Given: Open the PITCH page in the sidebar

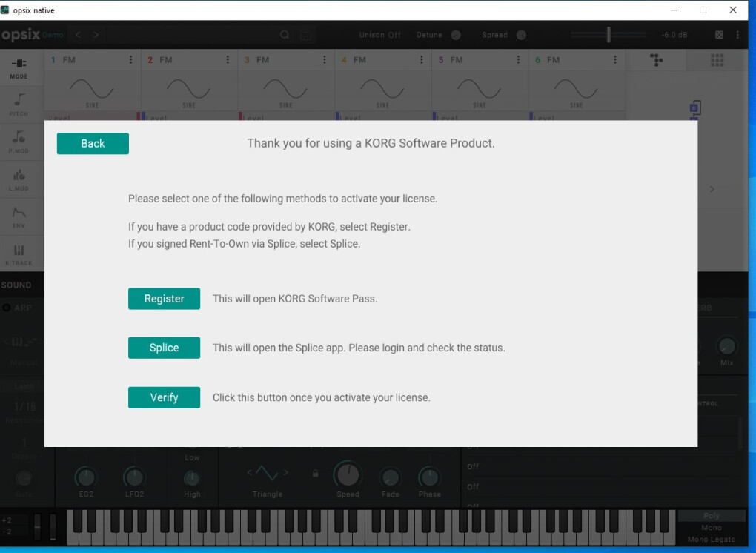Looking at the screenshot, I should coord(19,105).
